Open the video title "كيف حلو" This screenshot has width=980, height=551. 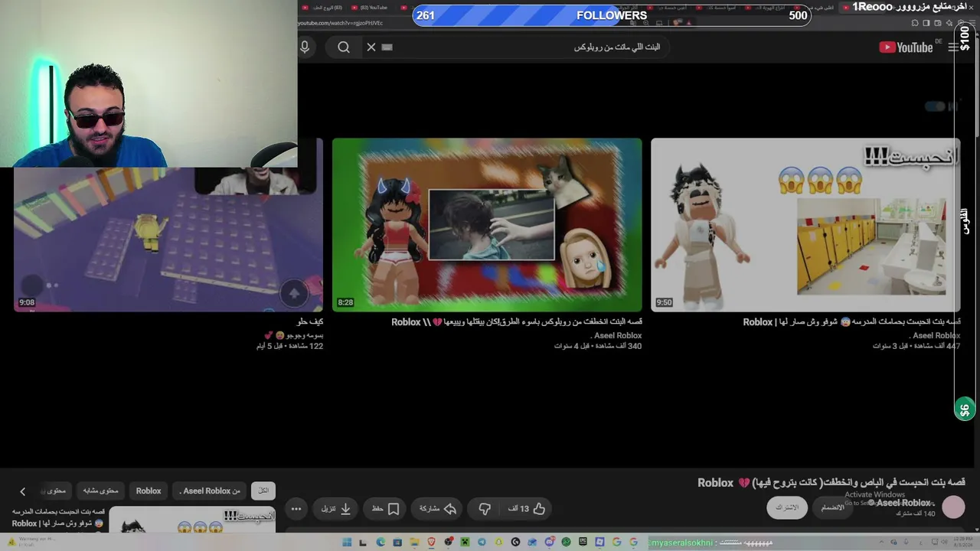[309, 322]
